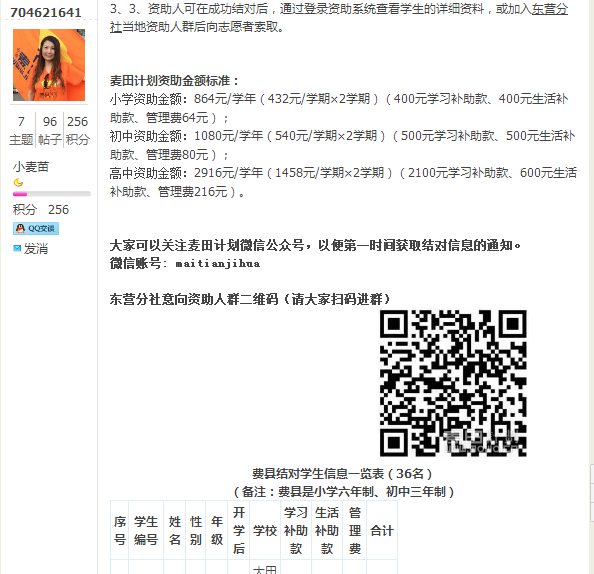Viewport: 594px width, 574px height.
Task: Open the 东营分社 QR code image
Action: 453,383
